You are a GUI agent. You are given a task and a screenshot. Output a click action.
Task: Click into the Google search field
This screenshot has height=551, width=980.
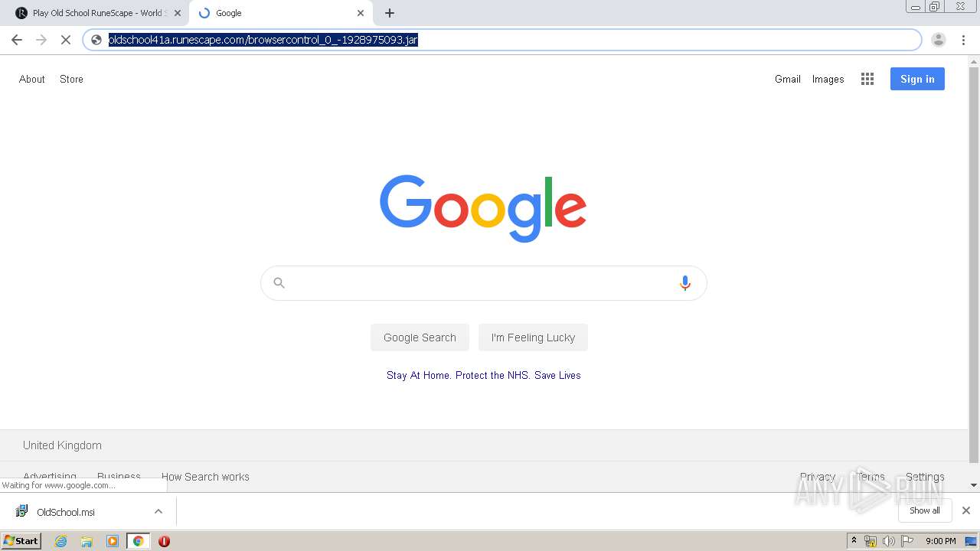pyautogui.click(x=484, y=283)
